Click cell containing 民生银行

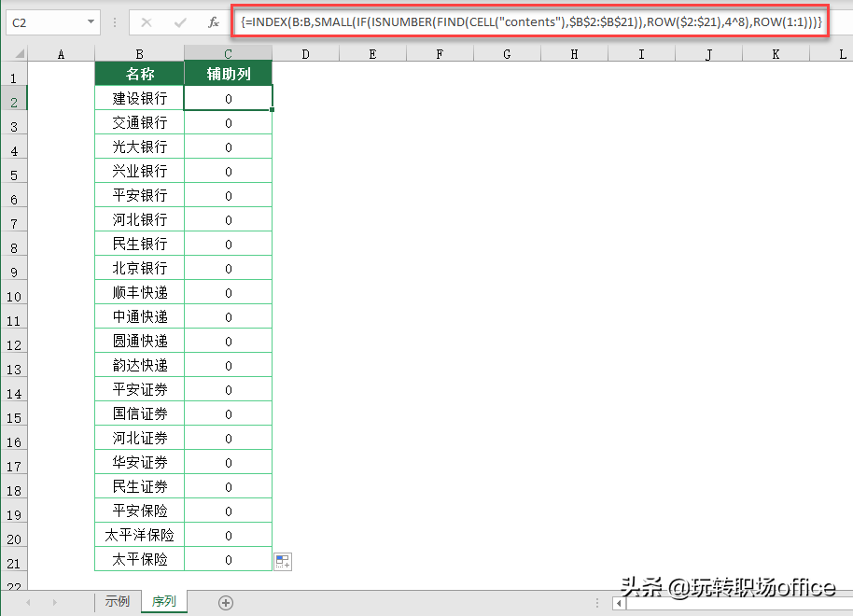(x=140, y=244)
